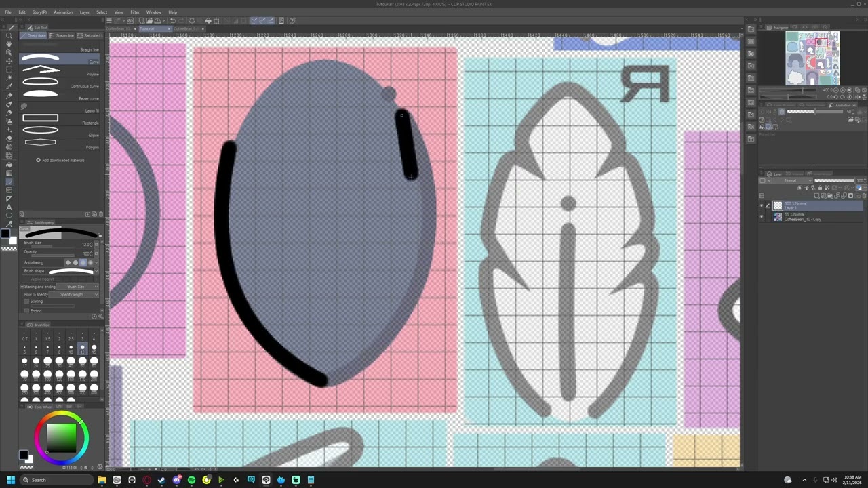Choose the Lasso fill sub tool

click(60, 108)
